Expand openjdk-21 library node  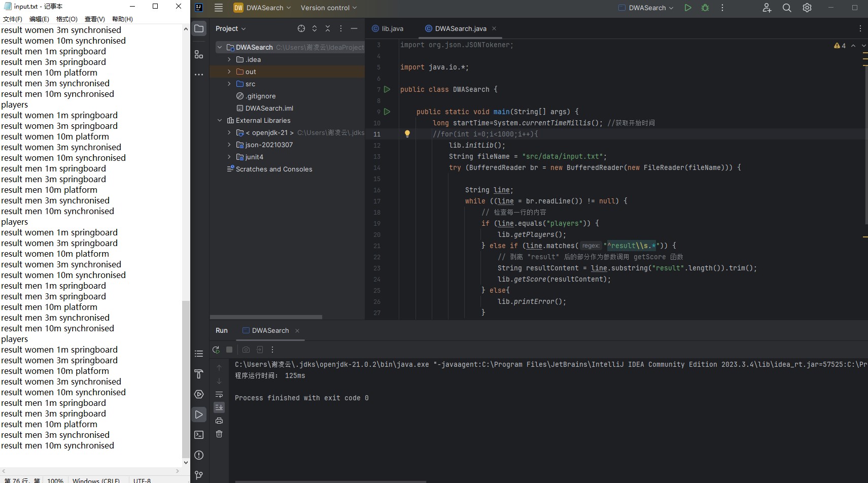click(x=229, y=132)
